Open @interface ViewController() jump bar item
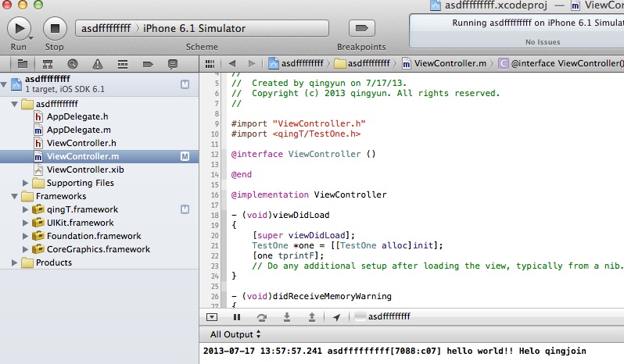 [x=561, y=63]
